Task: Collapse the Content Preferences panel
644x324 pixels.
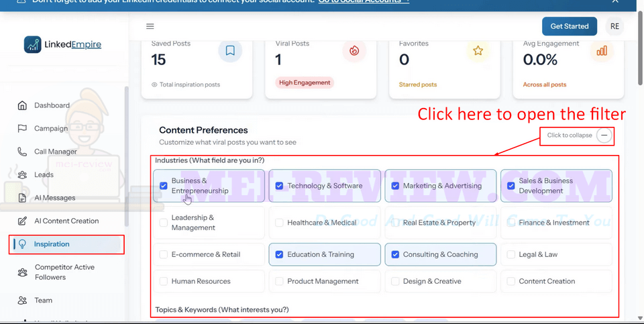Action: (604, 135)
